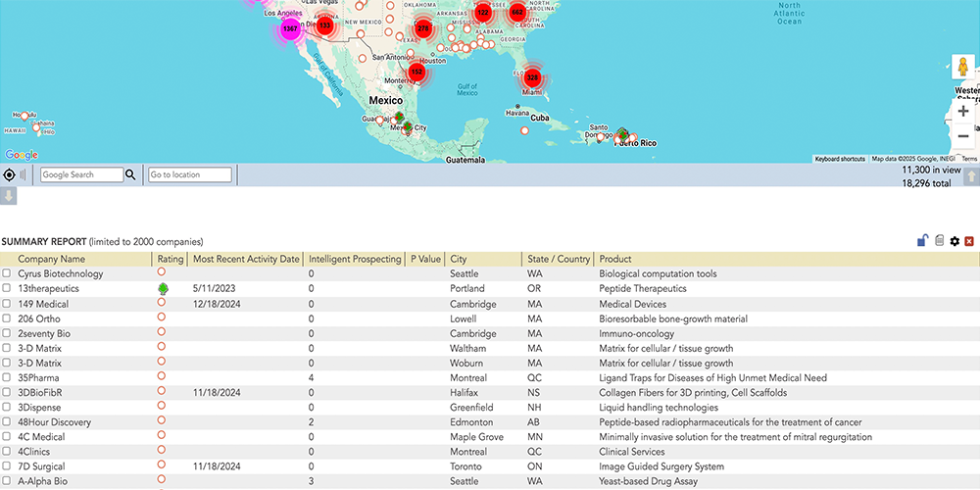Click the city cell Halifax
This screenshot has width=980, height=490.
pos(464,393)
